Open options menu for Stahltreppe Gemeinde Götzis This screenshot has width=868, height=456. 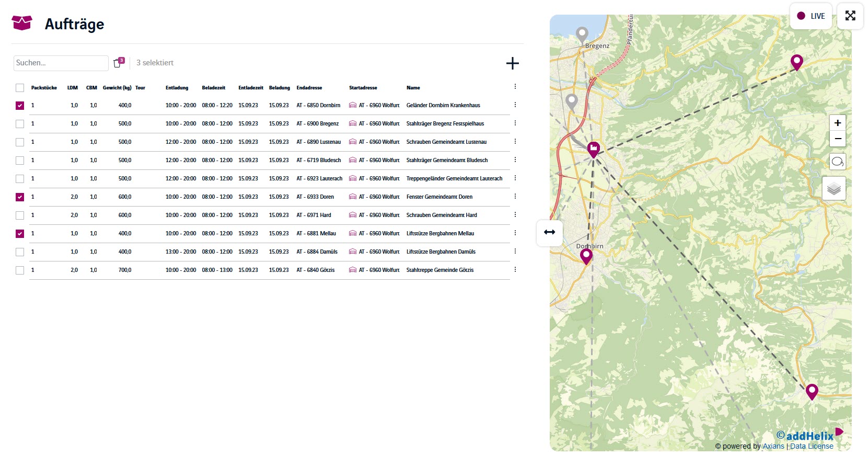coord(515,270)
